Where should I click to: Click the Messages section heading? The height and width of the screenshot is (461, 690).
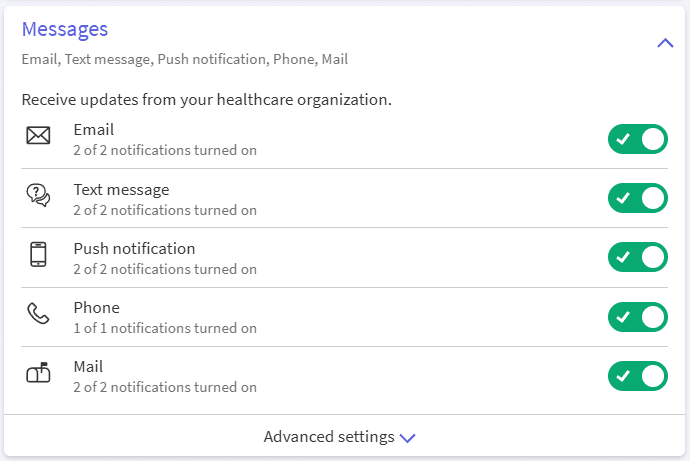[x=65, y=30]
